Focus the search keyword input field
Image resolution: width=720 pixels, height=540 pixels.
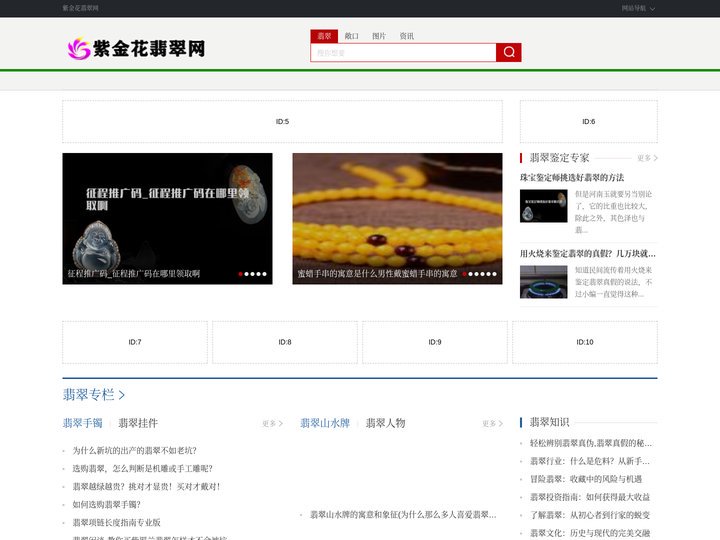coord(403,53)
